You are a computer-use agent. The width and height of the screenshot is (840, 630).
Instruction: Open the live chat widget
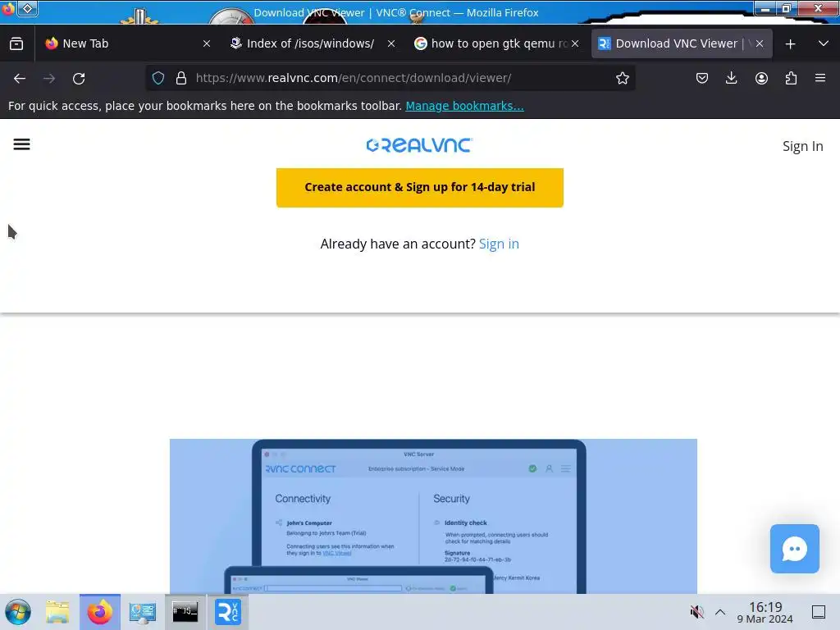point(794,549)
